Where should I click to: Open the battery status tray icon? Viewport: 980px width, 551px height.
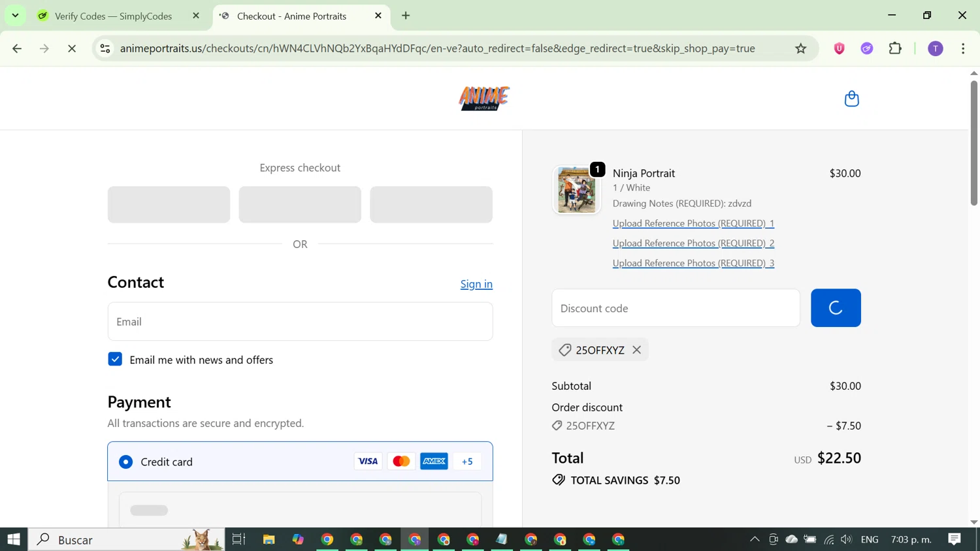click(x=810, y=539)
